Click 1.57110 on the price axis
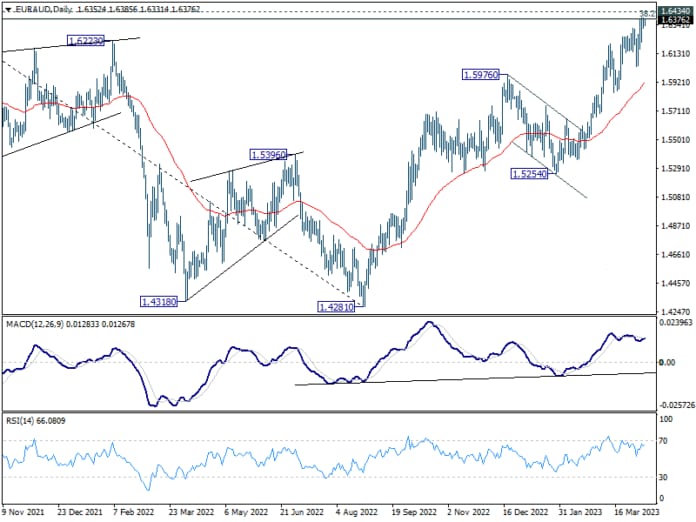This screenshot has width=696, height=522. pyautogui.click(x=676, y=111)
